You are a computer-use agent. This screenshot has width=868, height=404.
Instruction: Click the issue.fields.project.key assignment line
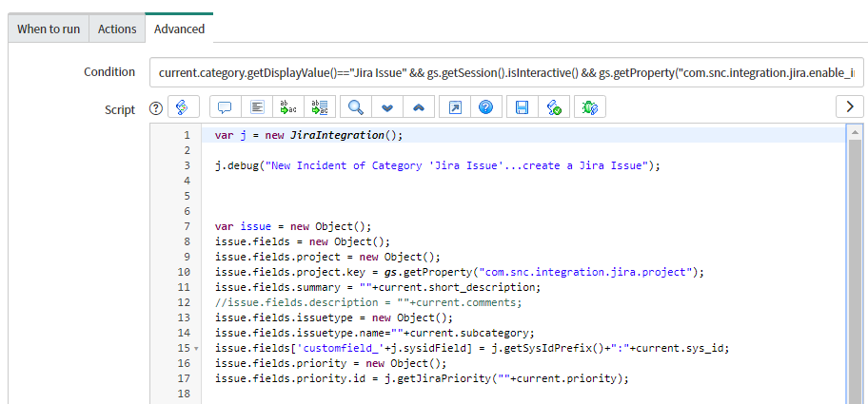click(x=459, y=272)
